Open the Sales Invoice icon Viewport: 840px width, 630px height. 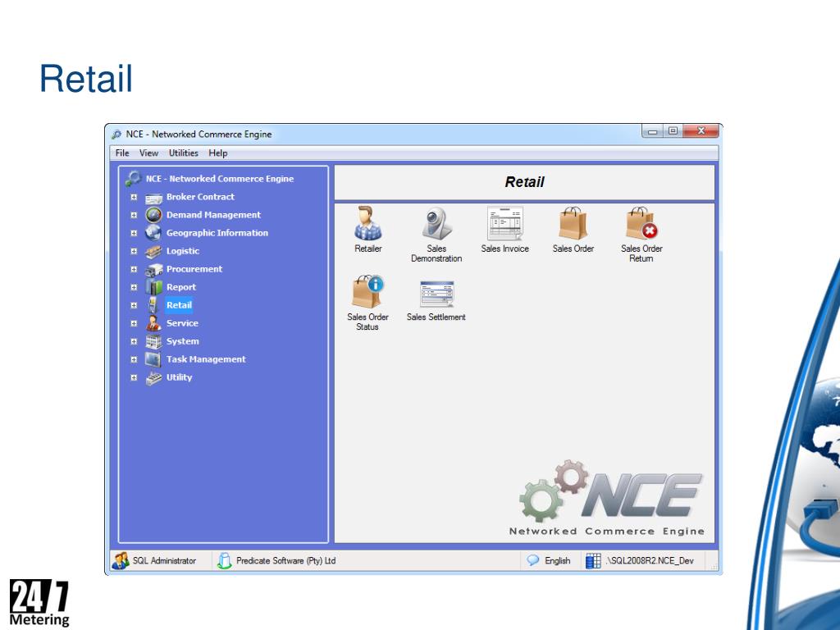tap(504, 223)
